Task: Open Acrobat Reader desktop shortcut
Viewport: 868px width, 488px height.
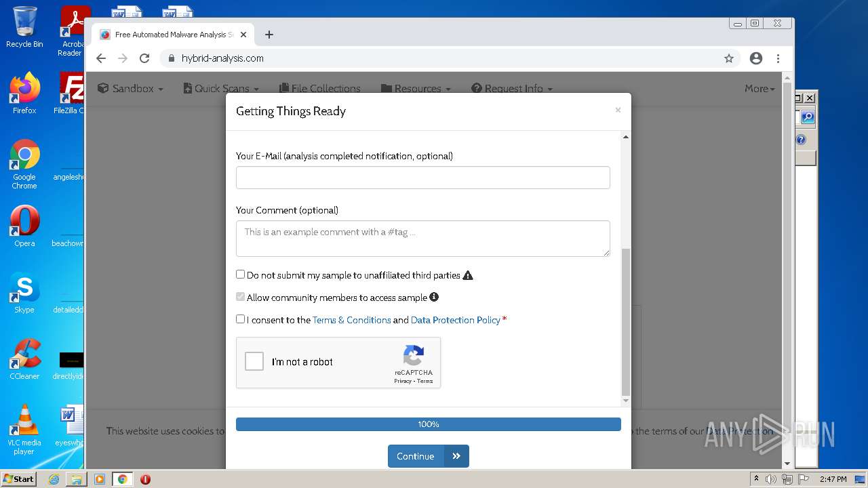Action: (73, 31)
